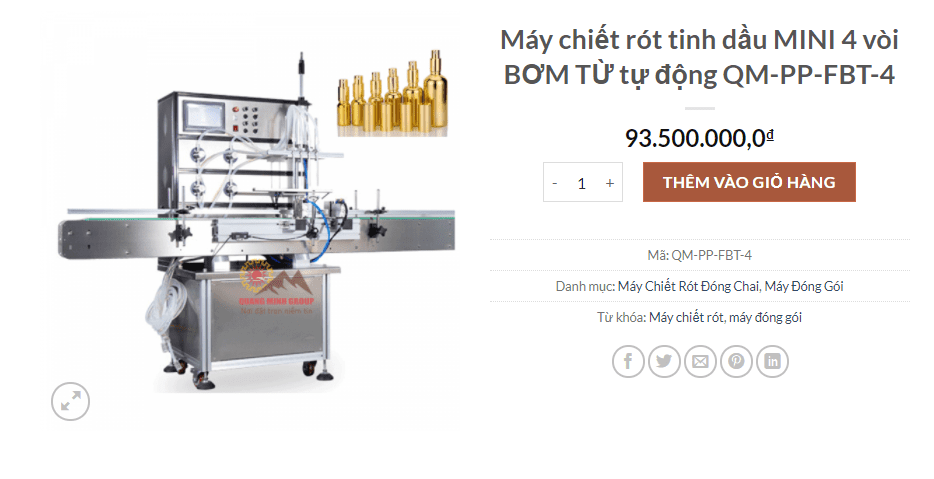The height and width of the screenshot is (479, 934).
Task: Click the quantity input field
Action: [x=582, y=183]
